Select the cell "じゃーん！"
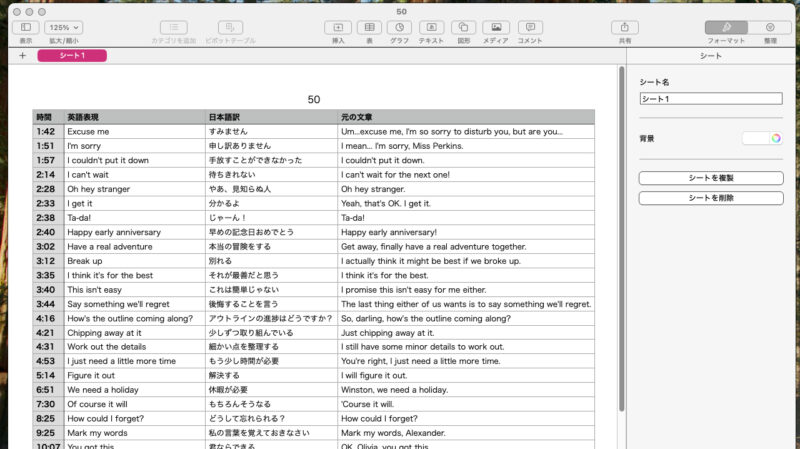The width and height of the screenshot is (800, 449). 271,218
